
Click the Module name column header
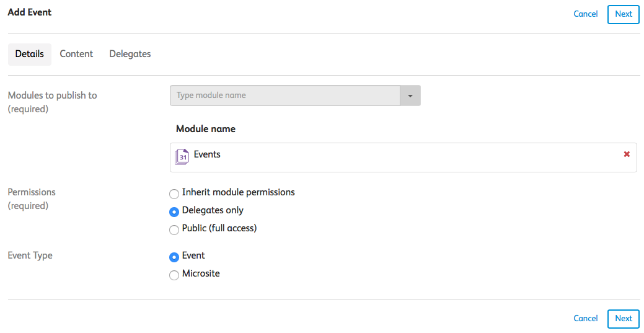[205, 129]
